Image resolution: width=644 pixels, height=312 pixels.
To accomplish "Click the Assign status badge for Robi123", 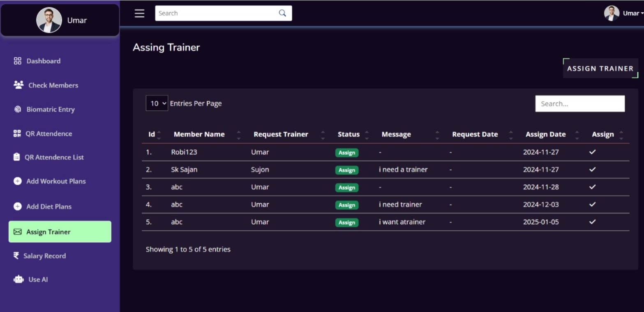I will coord(346,153).
